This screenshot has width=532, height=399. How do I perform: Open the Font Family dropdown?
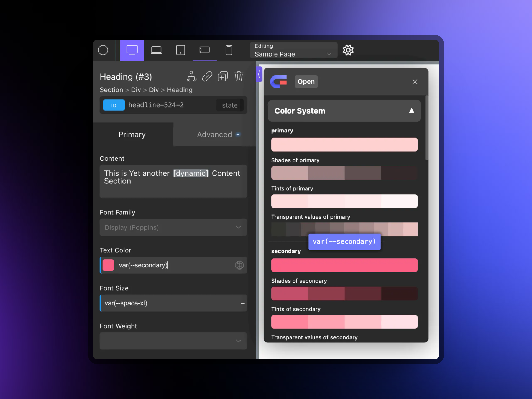click(x=173, y=227)
